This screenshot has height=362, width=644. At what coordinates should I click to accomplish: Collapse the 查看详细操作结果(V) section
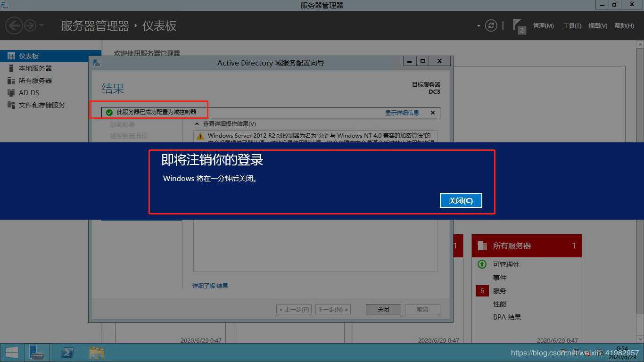coord(198,124)
